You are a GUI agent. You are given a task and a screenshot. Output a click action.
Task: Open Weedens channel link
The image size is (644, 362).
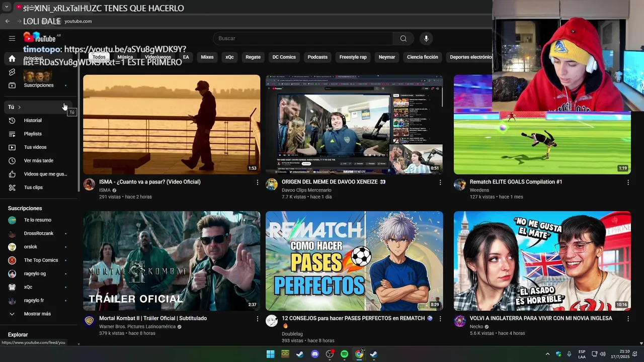[479, 190]
